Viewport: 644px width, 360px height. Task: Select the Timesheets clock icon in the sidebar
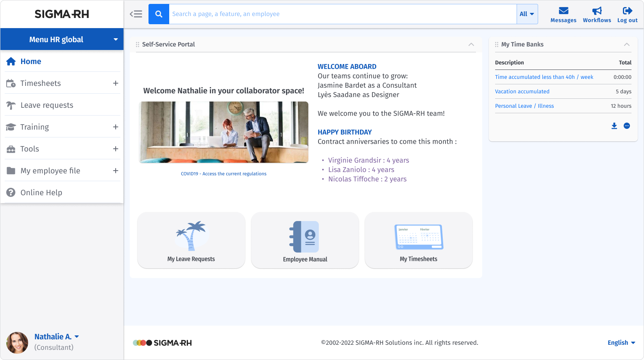click(x=11, y=83)
